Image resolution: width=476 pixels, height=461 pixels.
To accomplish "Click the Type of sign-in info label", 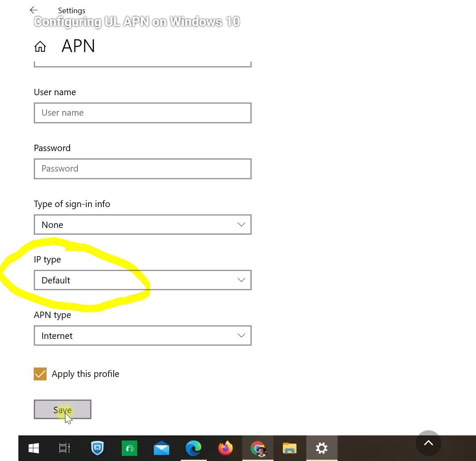I will (72, 204).
